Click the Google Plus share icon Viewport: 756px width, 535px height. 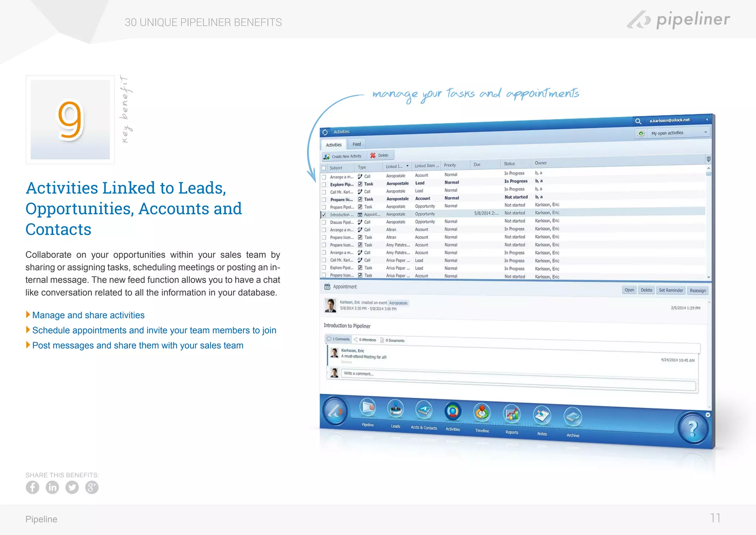(x=92, y=487)
